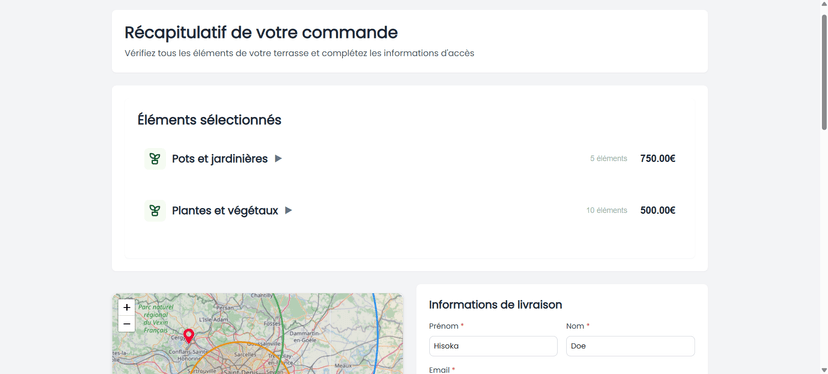Click the 750.00€ price for pots
This screenshot has height=374, width=828.
657,158
